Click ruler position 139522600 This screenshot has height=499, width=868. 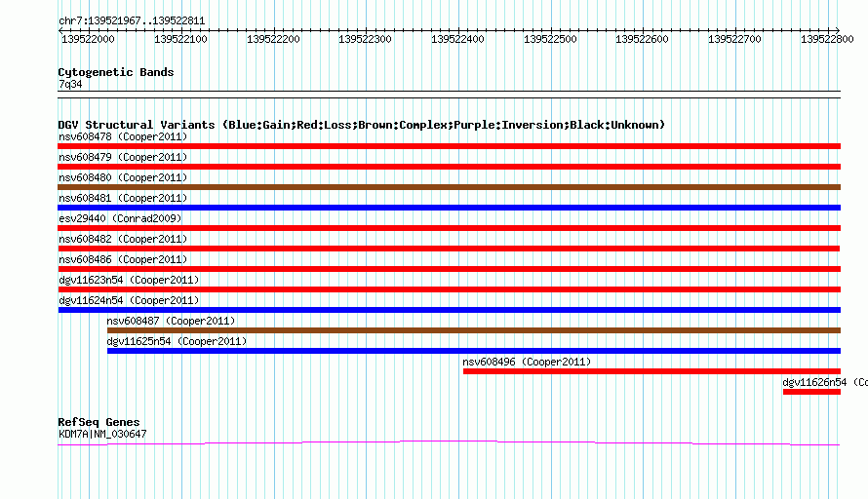coord(642,39)
